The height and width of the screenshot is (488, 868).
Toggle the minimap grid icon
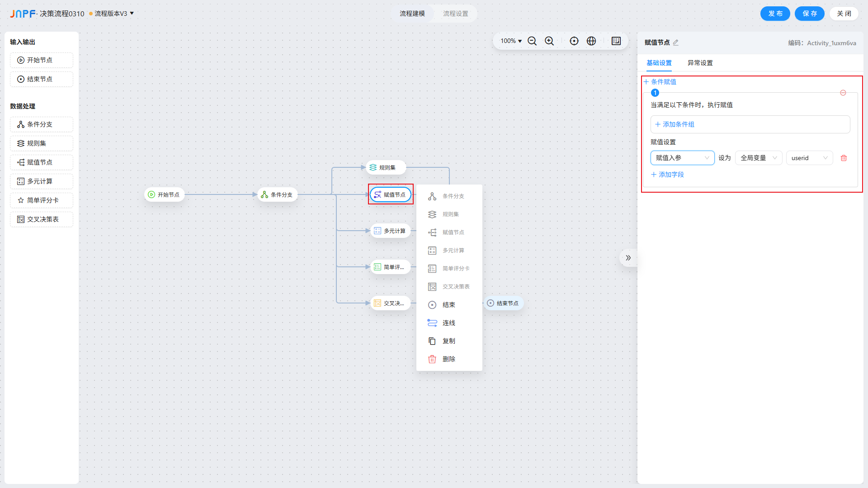[x=616, y=41]
